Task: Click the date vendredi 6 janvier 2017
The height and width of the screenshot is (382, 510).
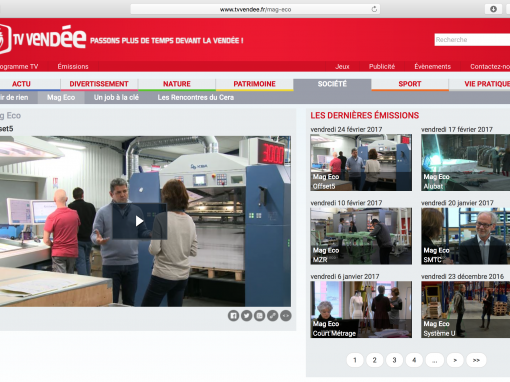Action: (x=345, y=277)
